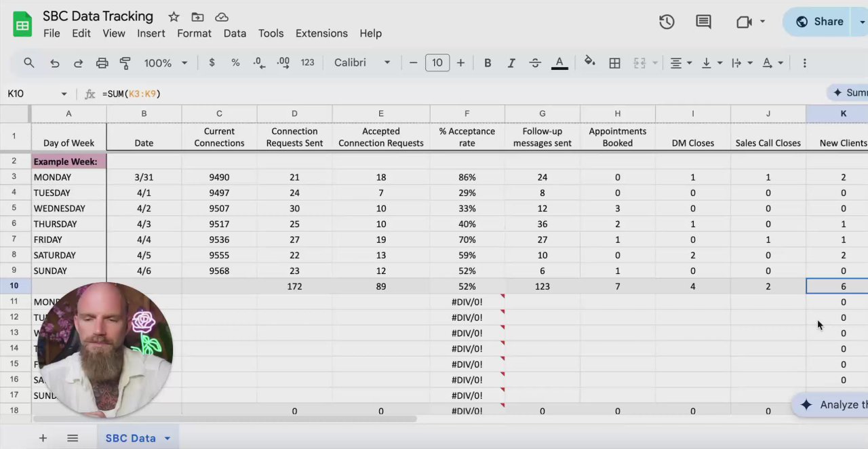
Task: Select column F header
Action: [467, 113]
